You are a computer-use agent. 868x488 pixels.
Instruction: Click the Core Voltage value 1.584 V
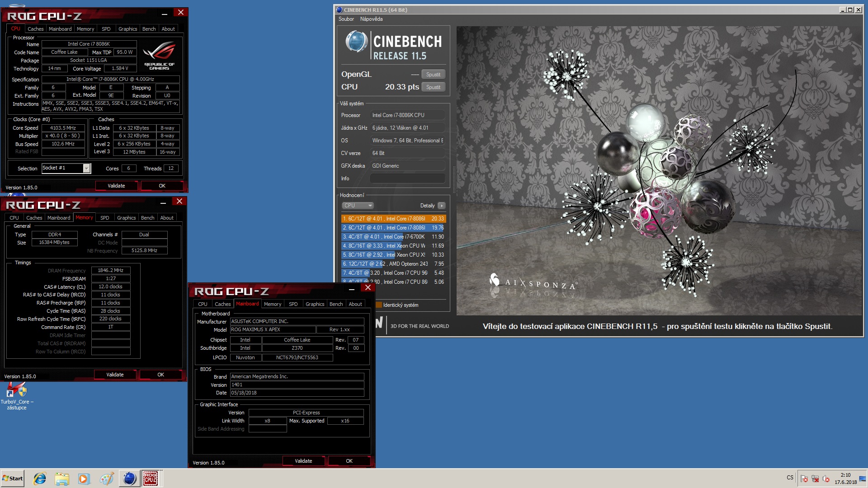(120, 68)
